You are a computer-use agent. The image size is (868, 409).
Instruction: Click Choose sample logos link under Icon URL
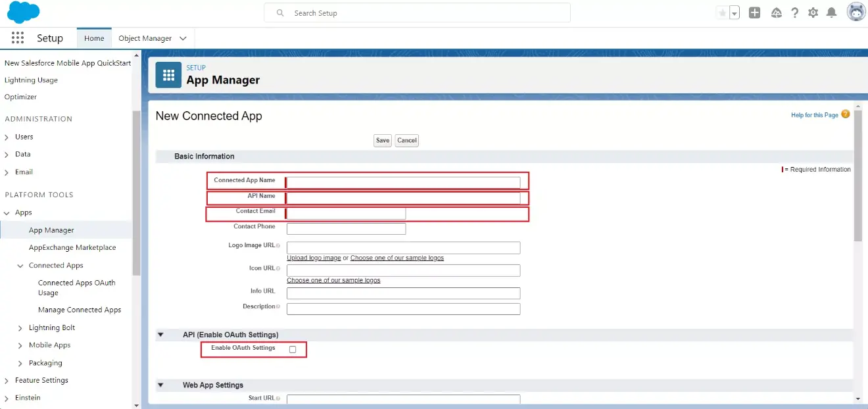pyautogui.click(x=333, y=280)
